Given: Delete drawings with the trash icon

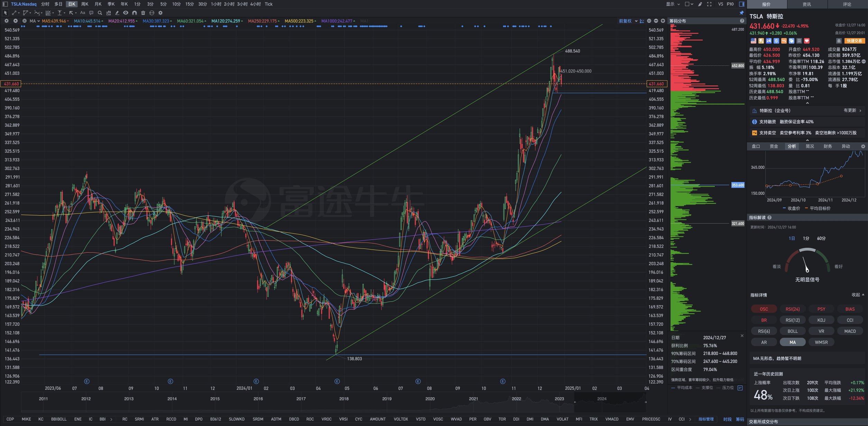Looking at the screenshot, I should pyautogui.click(x=143, y=13).
